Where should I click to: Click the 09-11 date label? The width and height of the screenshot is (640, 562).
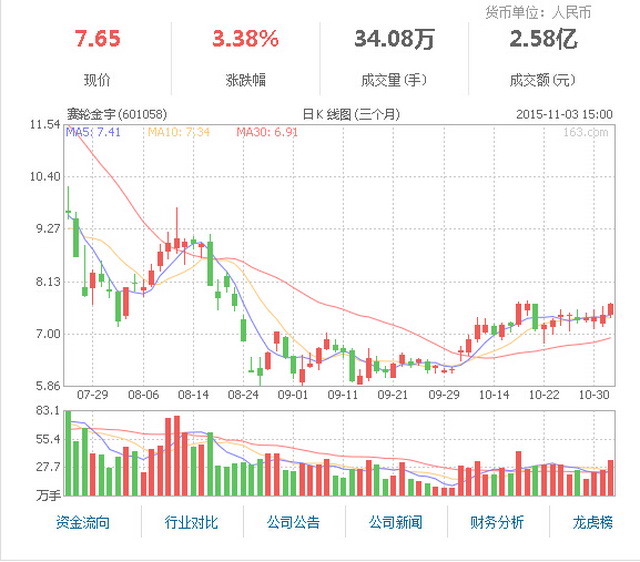(343, 395)
